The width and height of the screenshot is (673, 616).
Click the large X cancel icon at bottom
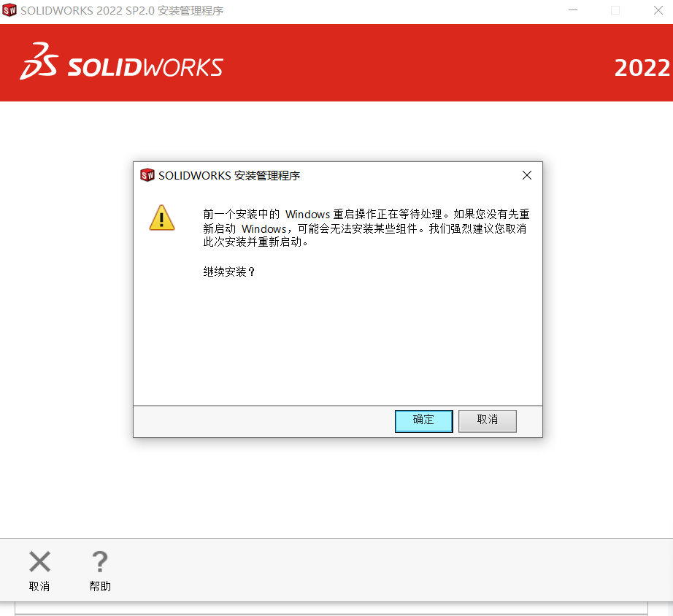point(40,561)
